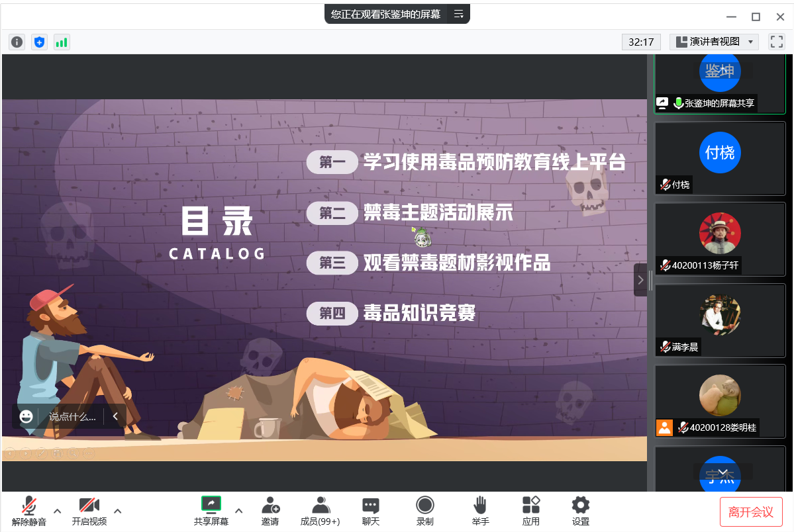Open the blue security shield icon
The height and width of the screenshot is (532, 794).
coord(39,42)
